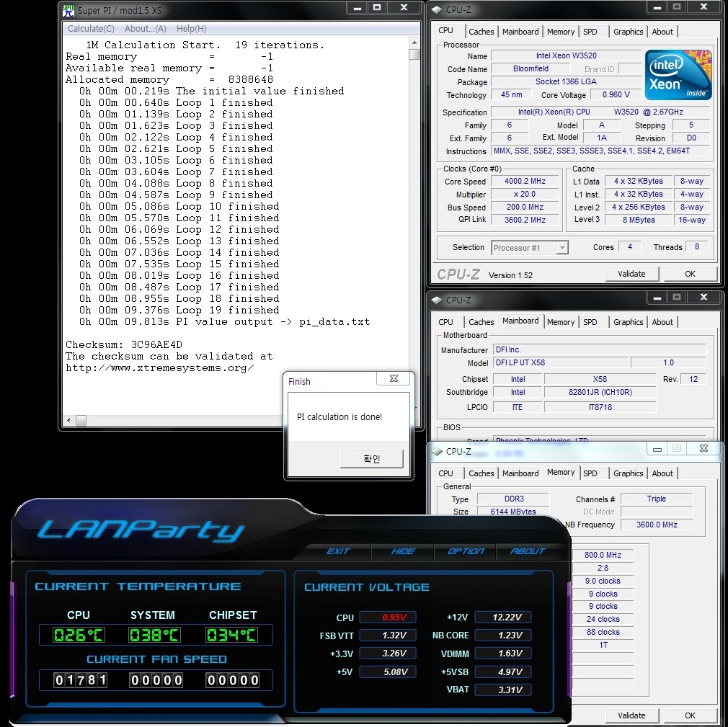Select Graphics tab in middle CPU-Z window
The image size is (728, 727).
pos(629,322)
